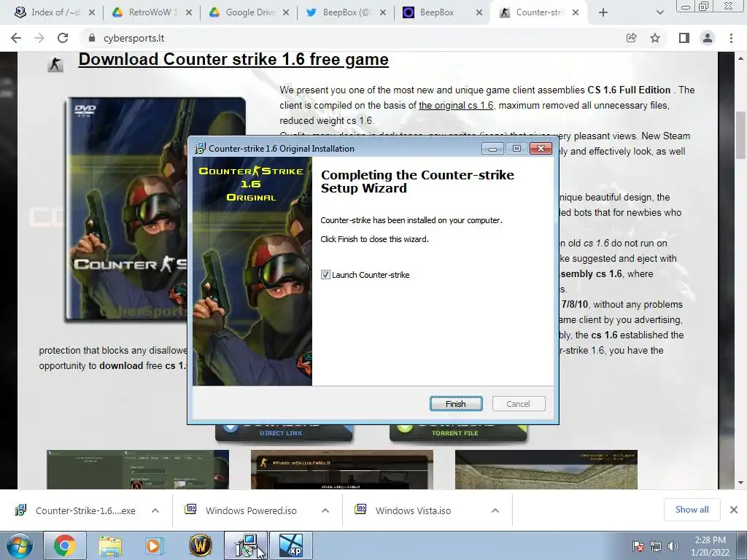Bookmark this page with star icon
This screenshot has height=560, width=747.
tap(655, 38)
